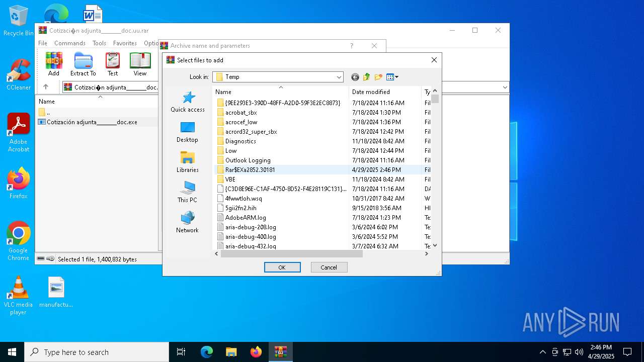Open the Tools menu in WinRAR
Image resolution: width=644 pixels, height=362 pixels.
(x=99, y=43)
